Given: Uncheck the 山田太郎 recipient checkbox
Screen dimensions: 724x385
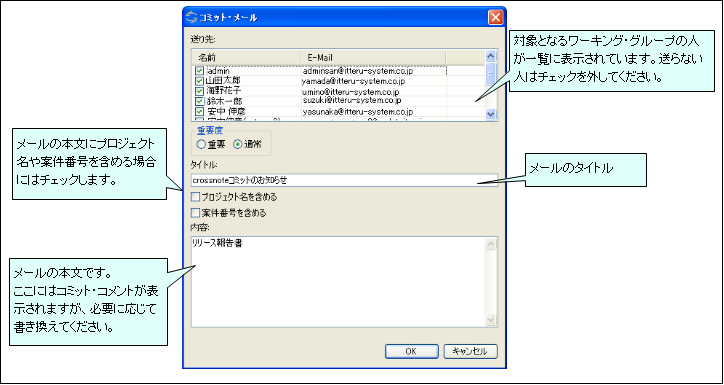Looking at the screenshot, I should pyautogui.click(x=199, y=81).
